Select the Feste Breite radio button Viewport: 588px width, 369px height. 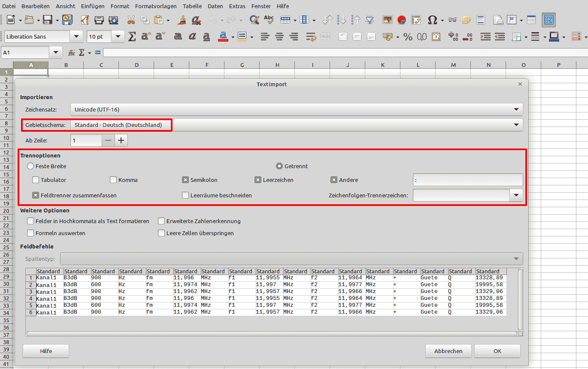(30, 166)
